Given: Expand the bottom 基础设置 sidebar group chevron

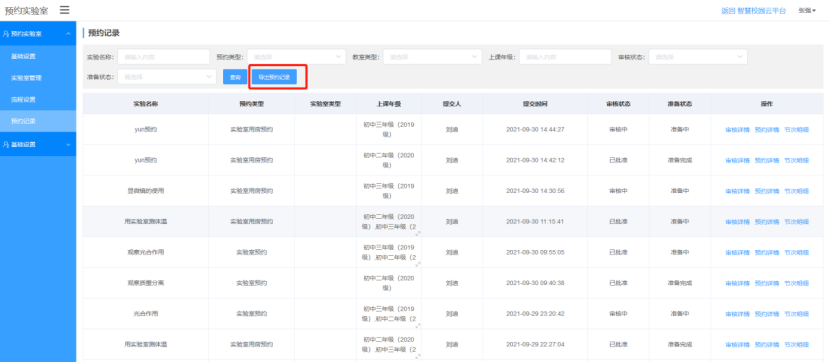Looking at the screenshot, I should (x=68, y=144).
